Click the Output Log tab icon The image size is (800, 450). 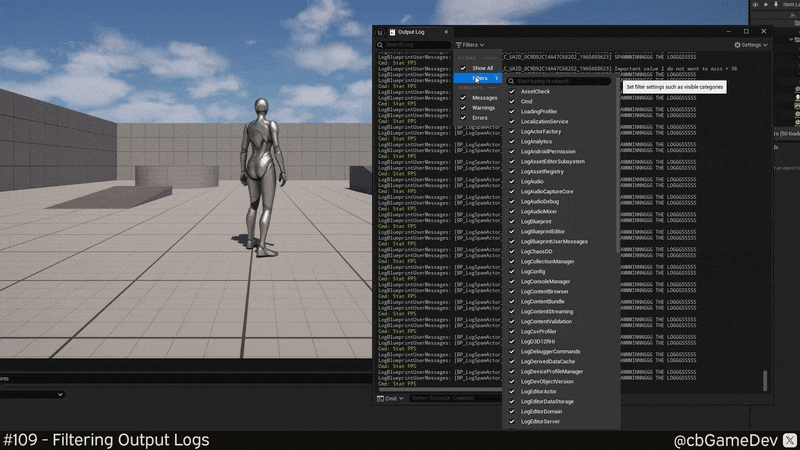(x=392, y=32)
